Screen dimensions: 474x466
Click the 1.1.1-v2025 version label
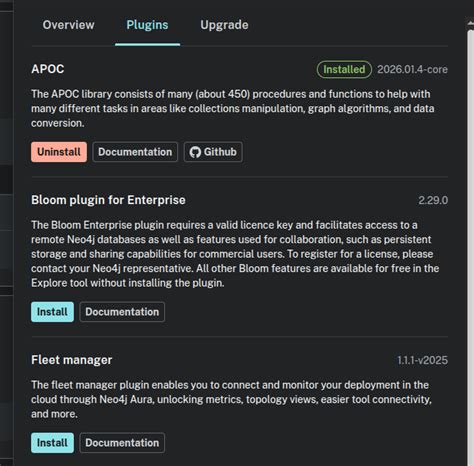tap(422, 360)
